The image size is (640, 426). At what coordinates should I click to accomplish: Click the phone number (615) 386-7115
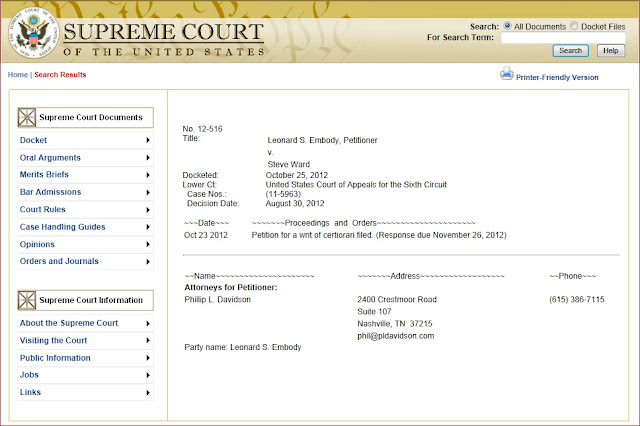pos(577,300)
